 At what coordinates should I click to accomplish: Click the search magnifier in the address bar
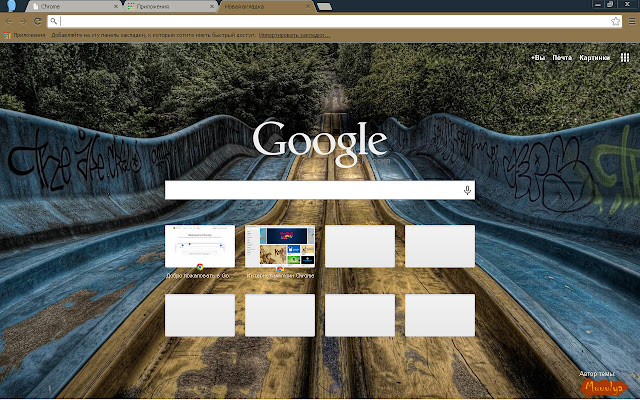point(53,21)
